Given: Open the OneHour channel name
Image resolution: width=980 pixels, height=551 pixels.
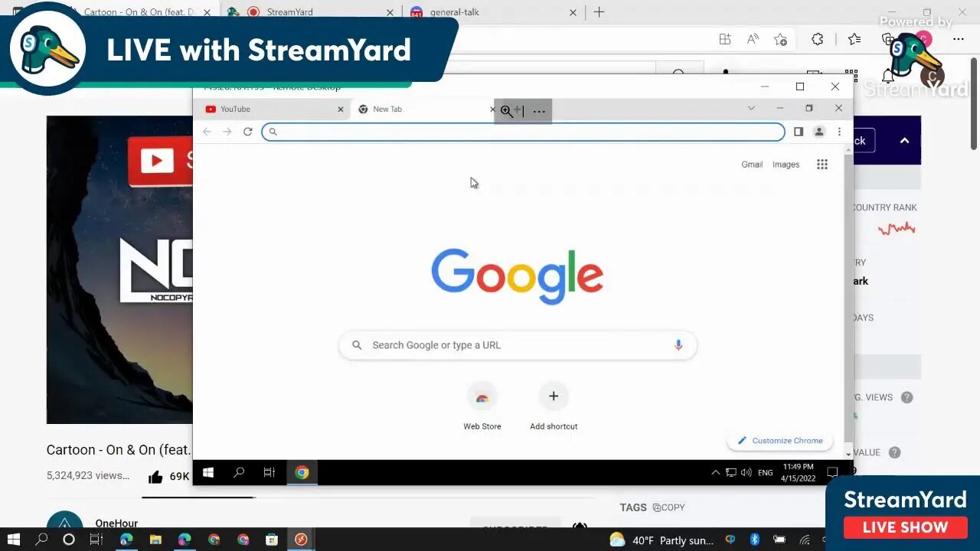Looking at the screenshot, I should (116, 523).
